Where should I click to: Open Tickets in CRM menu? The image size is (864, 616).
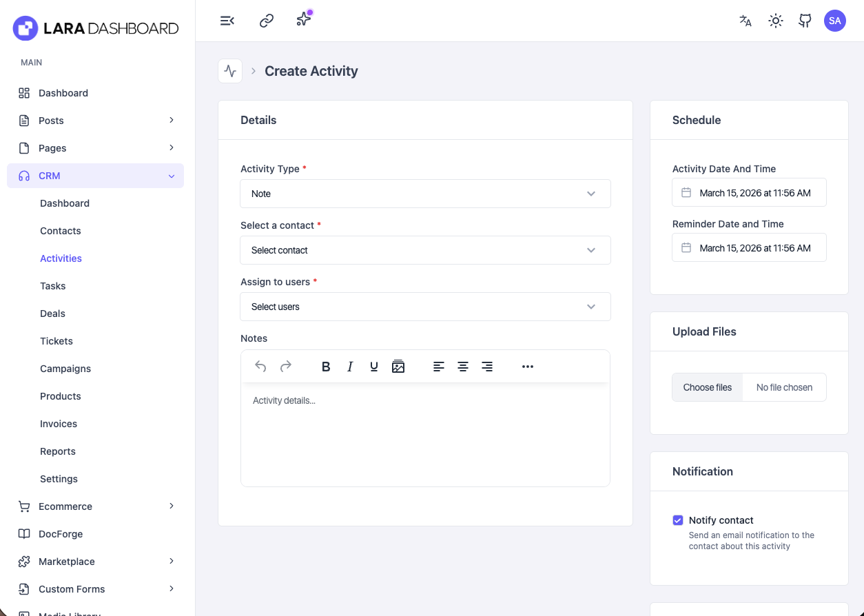point(56,341)
